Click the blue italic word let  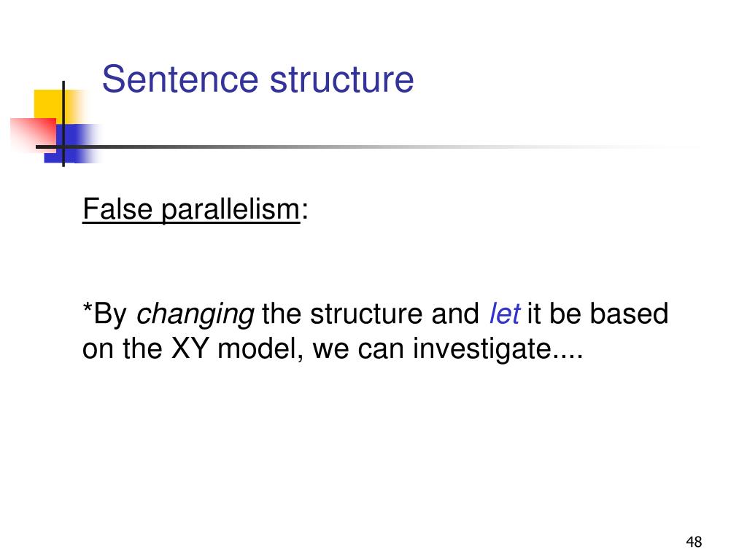(x=505, y=314)
